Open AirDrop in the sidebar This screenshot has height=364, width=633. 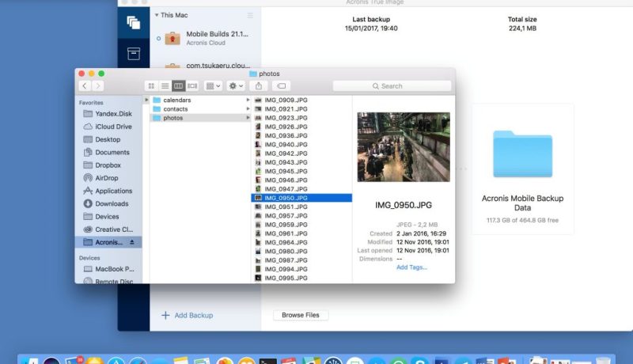(x=108, y=178)
